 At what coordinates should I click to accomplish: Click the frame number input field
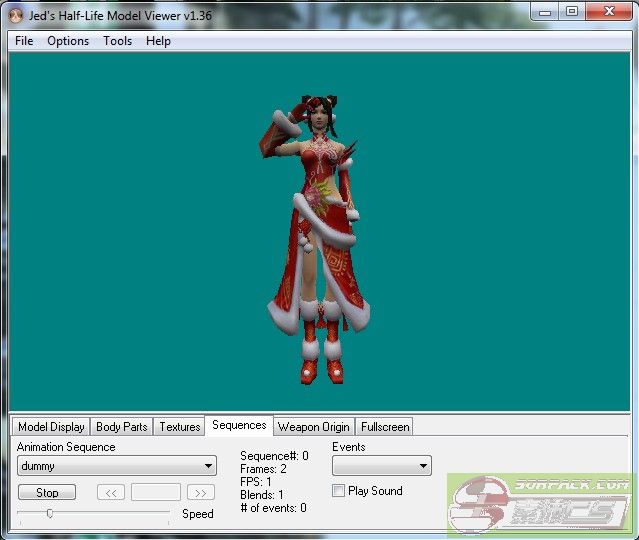(x=156, y=492)
